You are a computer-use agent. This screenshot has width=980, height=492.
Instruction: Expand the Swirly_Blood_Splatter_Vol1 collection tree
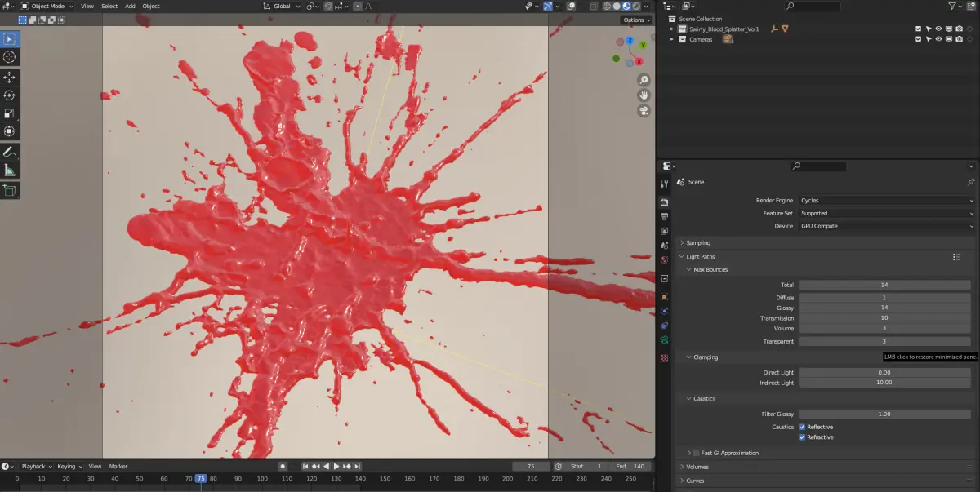pyautogui.click(x=672, y=29)
